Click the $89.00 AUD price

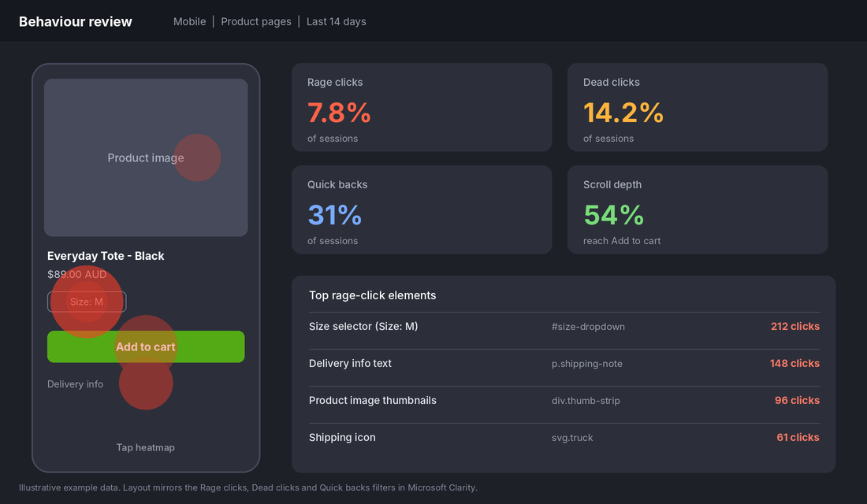pos(77,274)
